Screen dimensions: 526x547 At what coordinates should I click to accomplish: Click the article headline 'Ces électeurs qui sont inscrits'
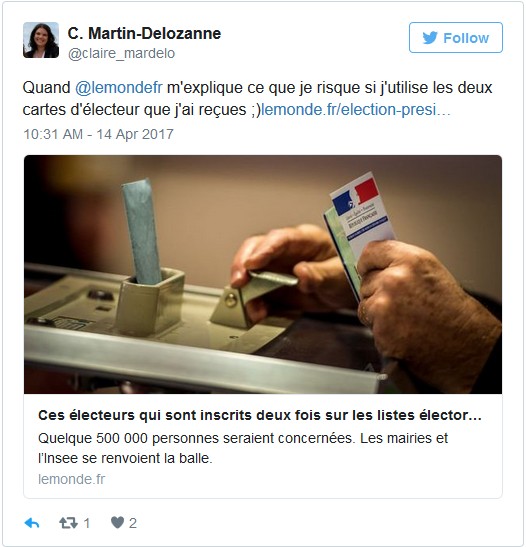coord(260,415)
